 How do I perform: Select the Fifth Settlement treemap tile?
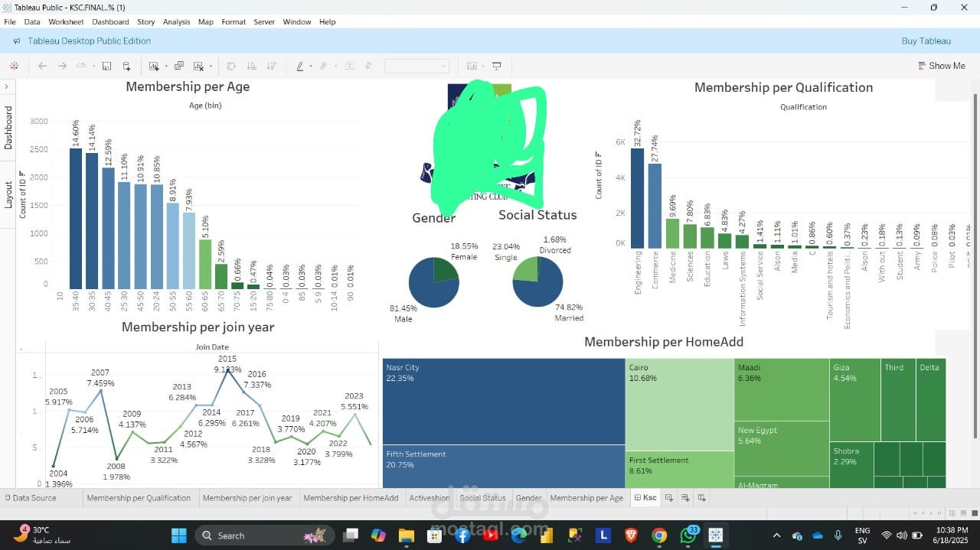pos(504,467)
